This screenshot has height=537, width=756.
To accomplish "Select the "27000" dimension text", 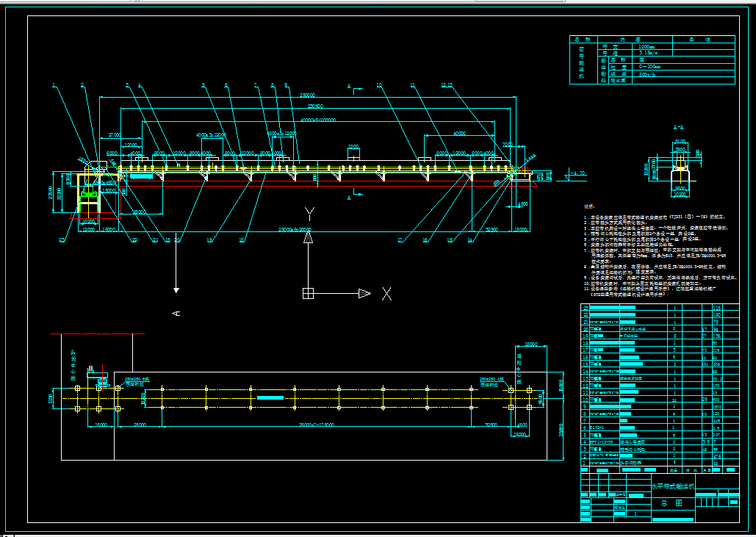I will click(115, 135).
